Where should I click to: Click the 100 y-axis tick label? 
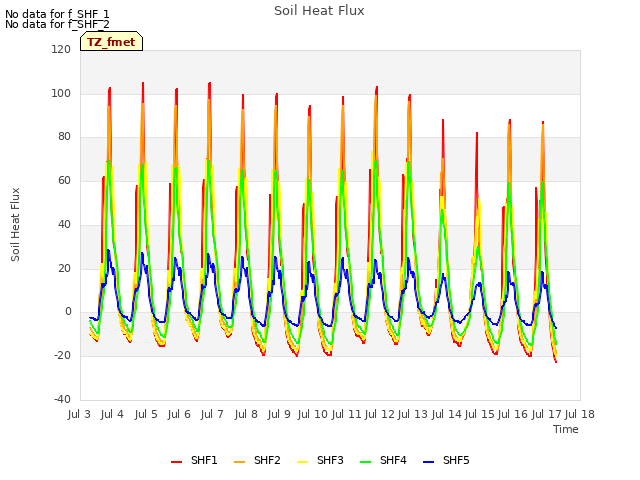tap(61, 93)
